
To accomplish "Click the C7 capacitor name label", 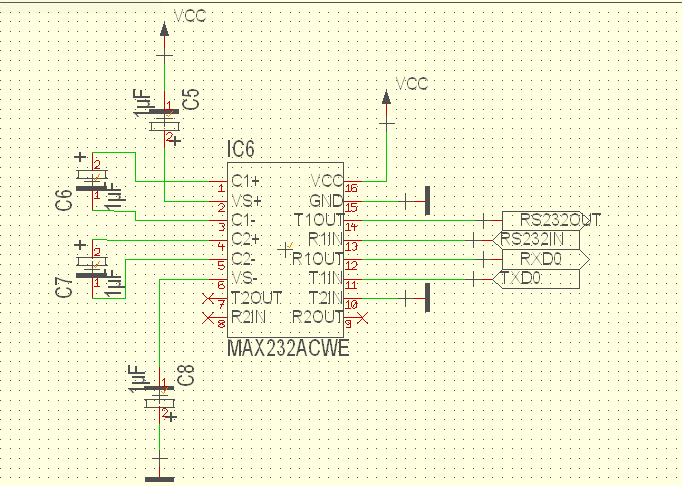I will click(x=64, y=287).
